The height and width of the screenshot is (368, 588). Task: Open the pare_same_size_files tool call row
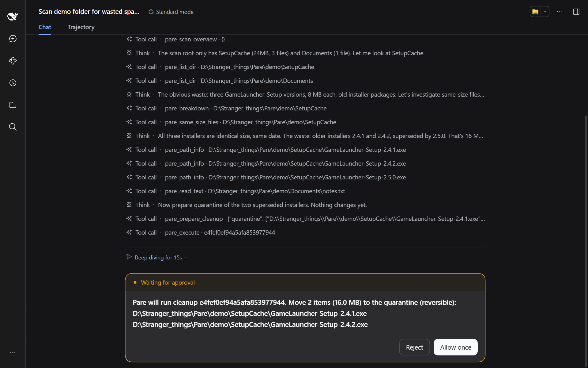(231, 122)
